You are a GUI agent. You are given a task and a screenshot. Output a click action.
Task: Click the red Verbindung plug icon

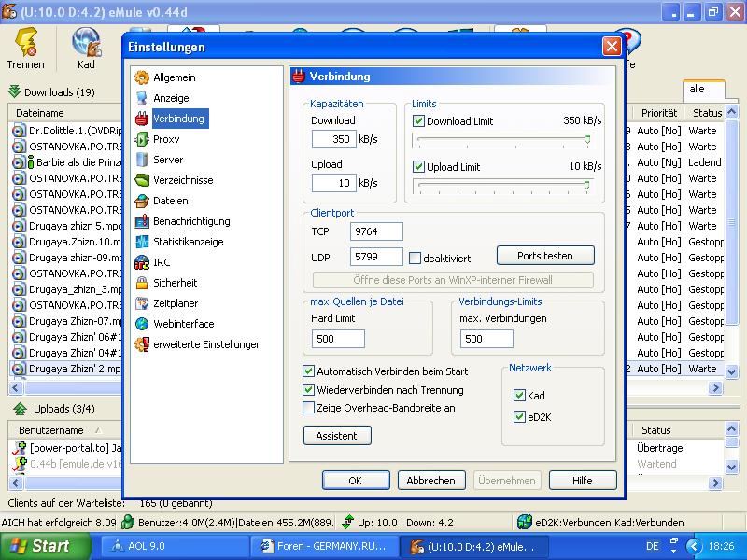coord(142,119)
